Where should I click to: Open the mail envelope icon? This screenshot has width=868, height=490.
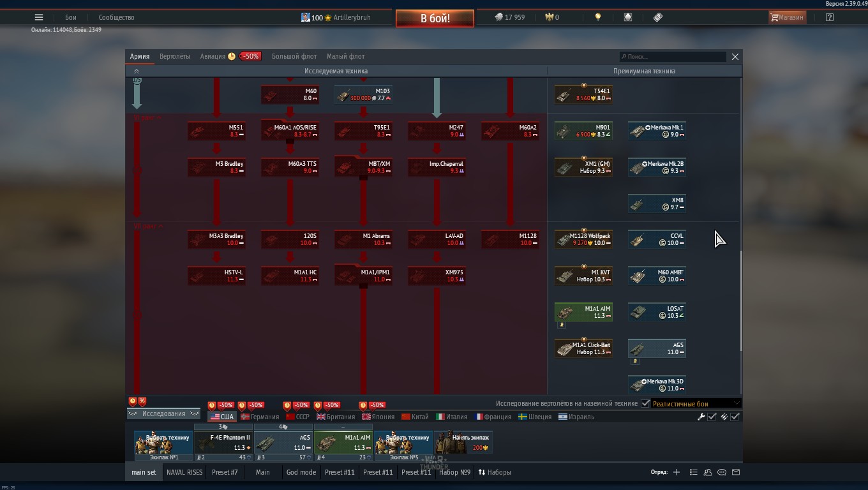pyautogui.click(x=736, y=472)
